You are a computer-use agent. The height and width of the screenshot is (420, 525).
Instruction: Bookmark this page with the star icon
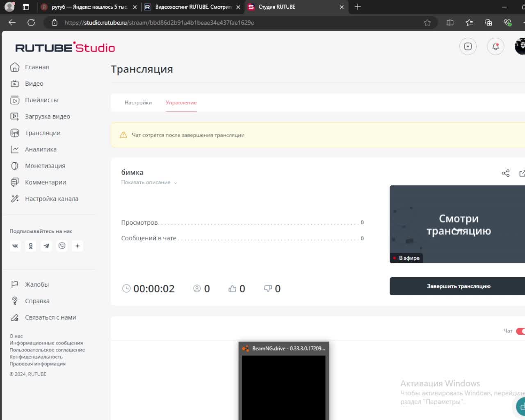click(x=427, y=23)
